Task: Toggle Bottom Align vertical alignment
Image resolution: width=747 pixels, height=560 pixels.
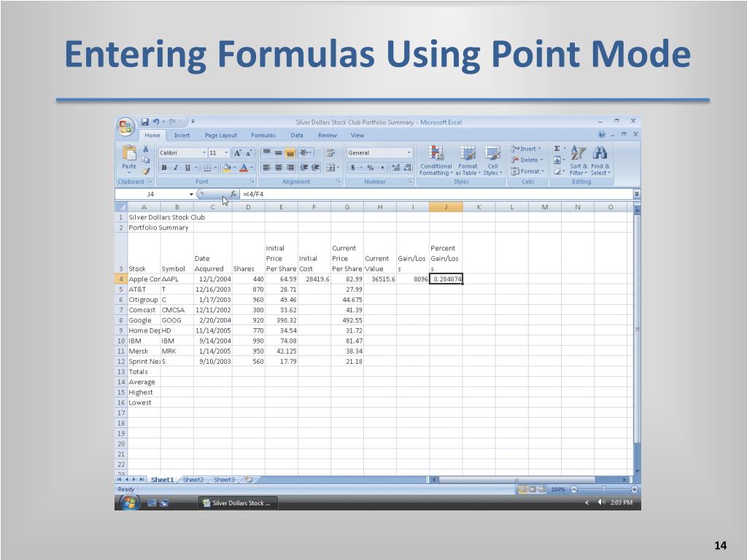Action: (290, 153)
